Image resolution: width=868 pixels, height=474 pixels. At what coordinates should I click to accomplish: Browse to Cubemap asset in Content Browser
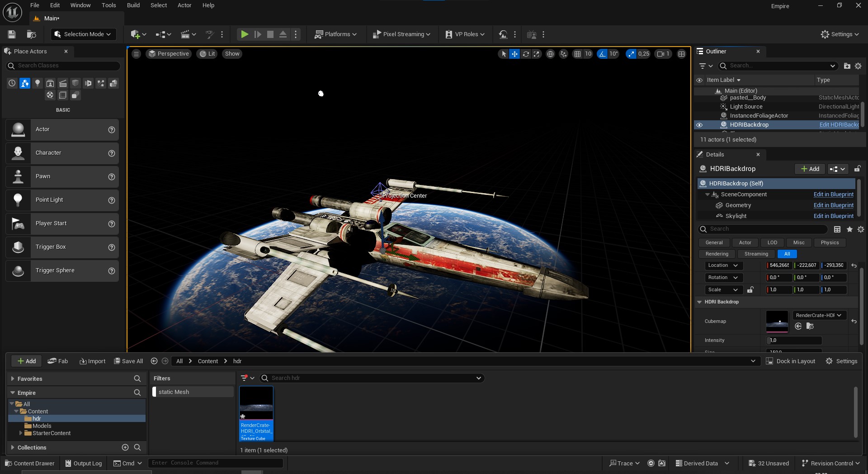810,326
